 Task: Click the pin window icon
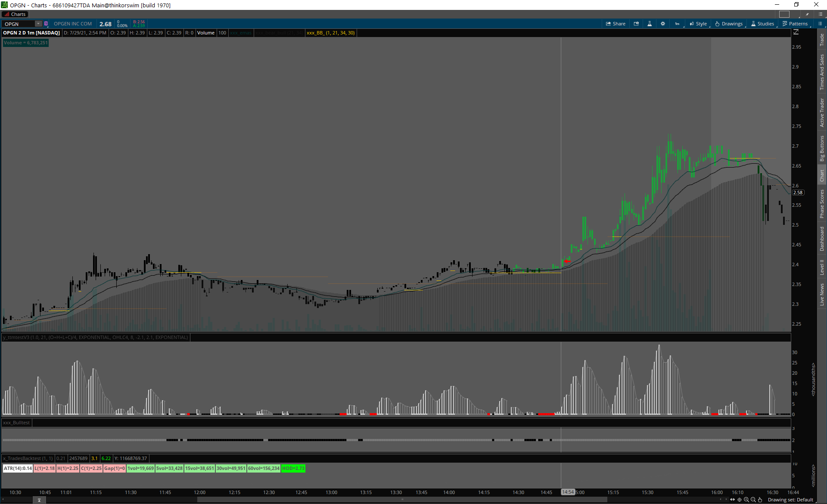pyautogui.click(x=807, y=14)
